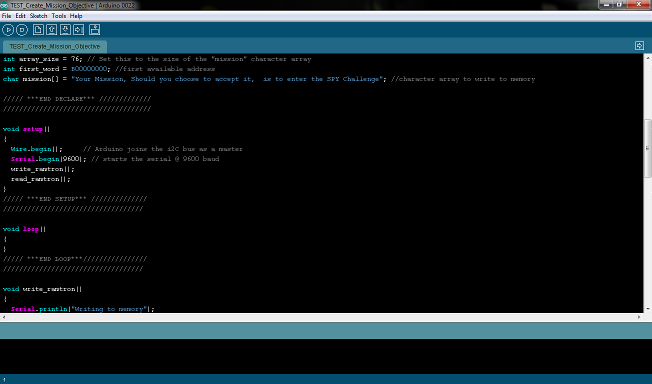Click the vertical scrollbar down arrow
This screenshot has width=652, height=384.
click(648, 309)
